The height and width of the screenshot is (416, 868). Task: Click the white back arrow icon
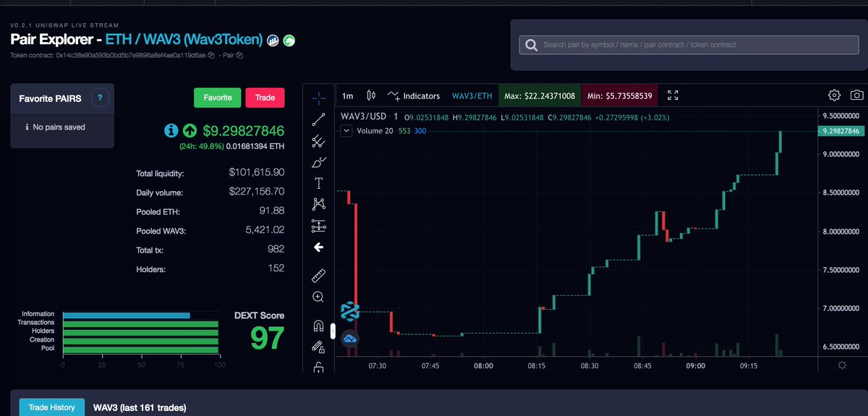point(318,247)
